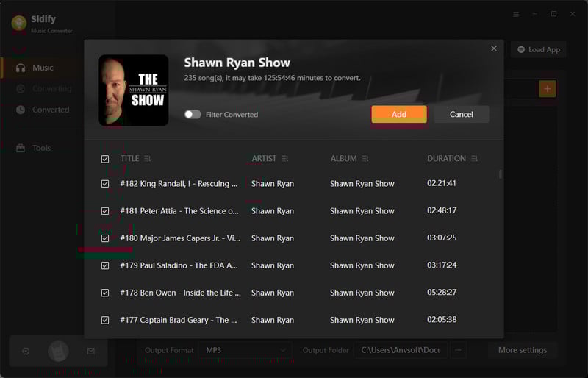588x378 pixels.
Task: Add the selected songs with Add button
Action: [x=399, y=114]
